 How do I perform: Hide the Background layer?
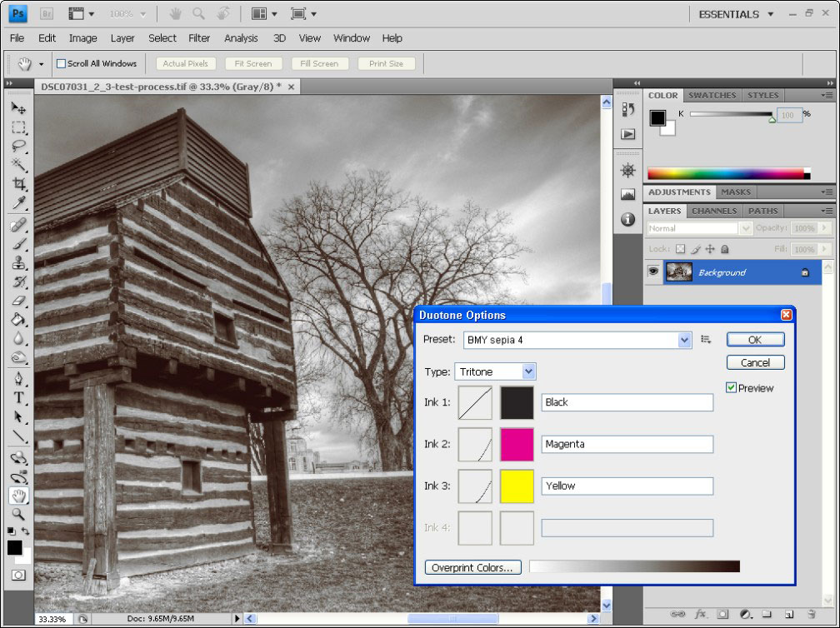(x=655, y=272)
